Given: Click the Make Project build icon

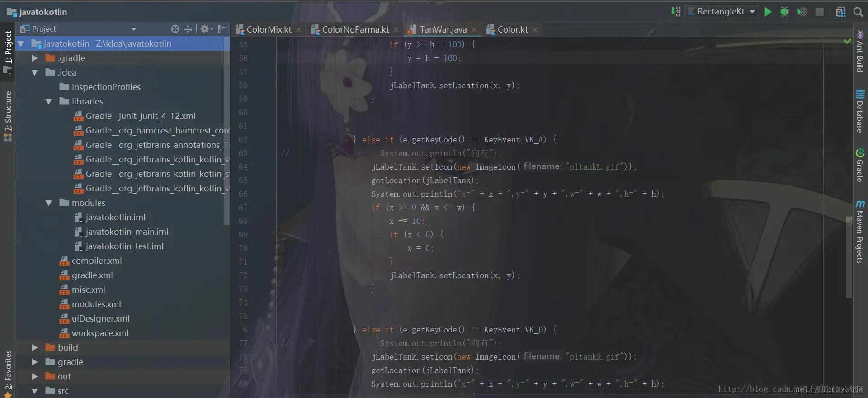Looking at the screenshot, I should (x=676, y=12).
